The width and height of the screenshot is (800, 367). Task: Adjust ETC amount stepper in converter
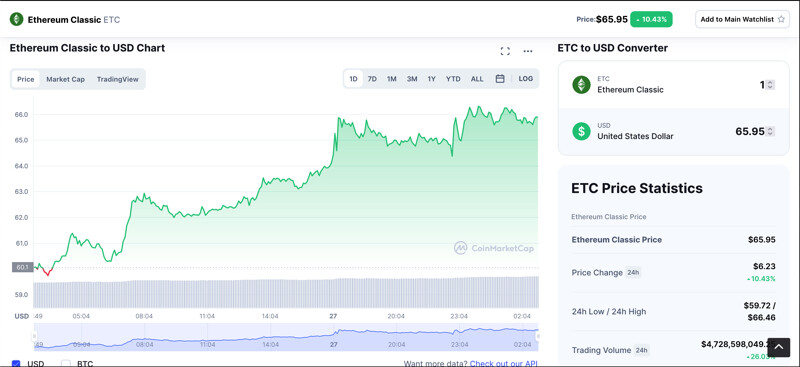click(x=770, y=85)
